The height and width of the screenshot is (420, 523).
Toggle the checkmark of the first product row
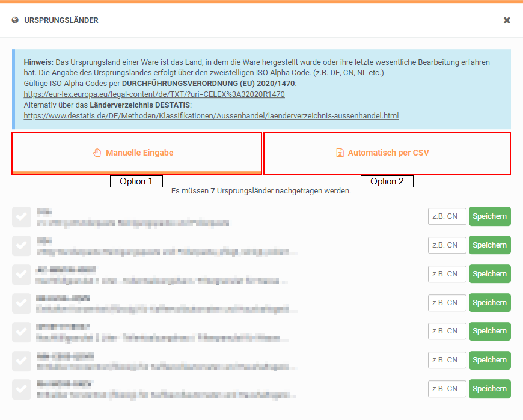point(22,217)
